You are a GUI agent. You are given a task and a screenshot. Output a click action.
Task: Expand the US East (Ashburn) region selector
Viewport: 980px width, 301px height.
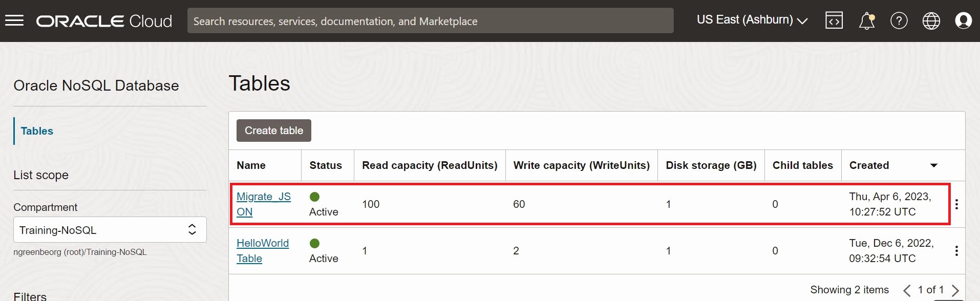pyautogui.click(x=752, y=20)
